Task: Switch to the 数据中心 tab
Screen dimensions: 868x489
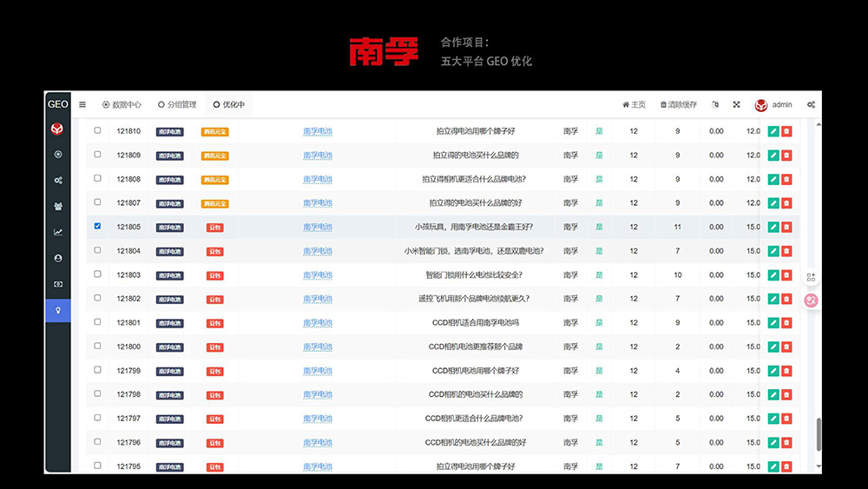Action: click(x=122, y=105)
